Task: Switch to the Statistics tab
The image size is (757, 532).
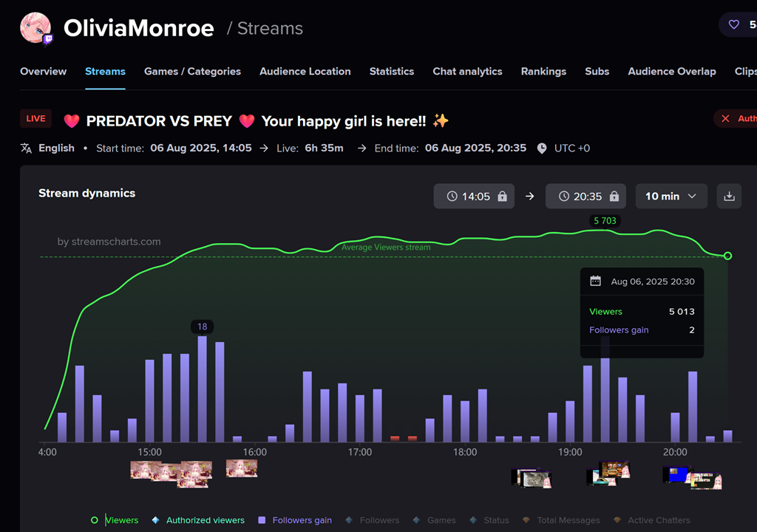Action: (392, 72)
